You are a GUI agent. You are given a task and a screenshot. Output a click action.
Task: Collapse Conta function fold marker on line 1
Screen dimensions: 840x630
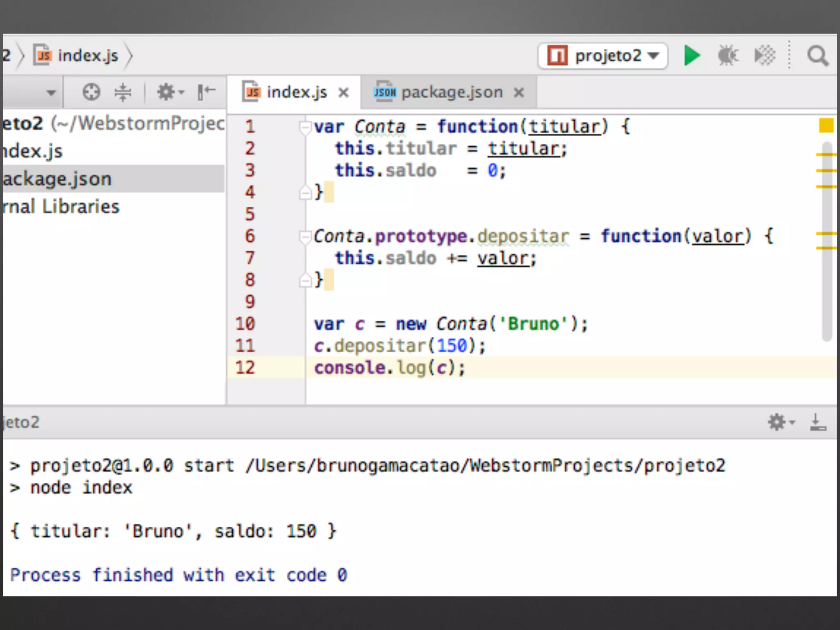[x=305, y=127]
